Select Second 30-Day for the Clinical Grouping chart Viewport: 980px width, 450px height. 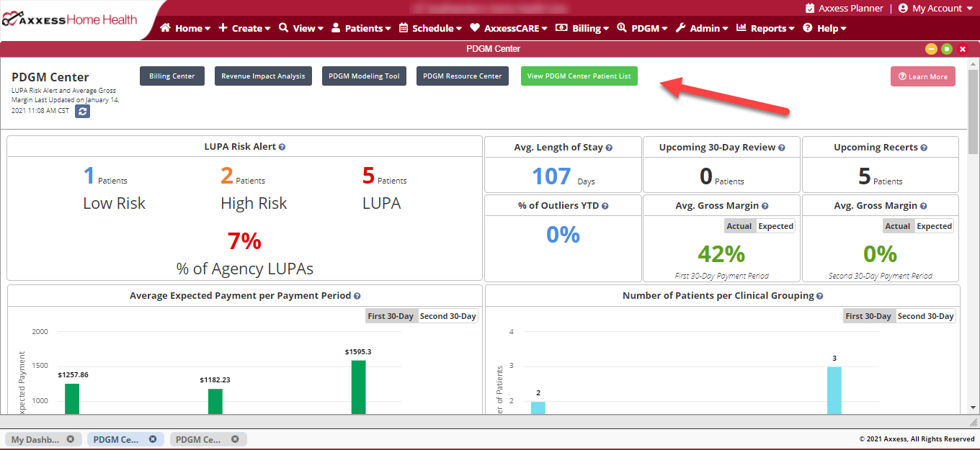click(x=925, y=316)
